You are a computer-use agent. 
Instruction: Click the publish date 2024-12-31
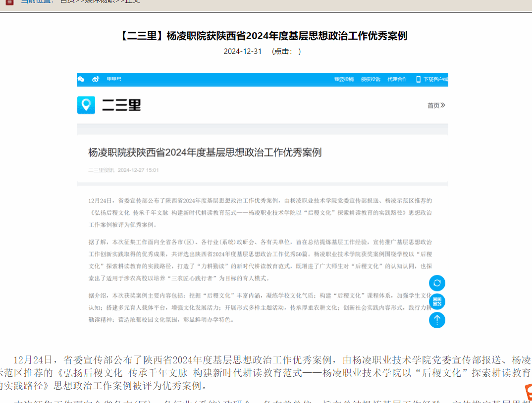pyautogui.click(x=243, y=51)
